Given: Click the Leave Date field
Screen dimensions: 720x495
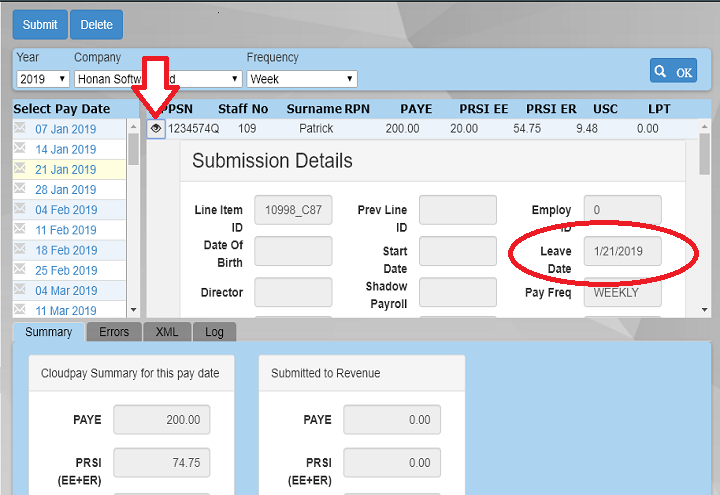Looking at the screenshot, I should point(622,252).
